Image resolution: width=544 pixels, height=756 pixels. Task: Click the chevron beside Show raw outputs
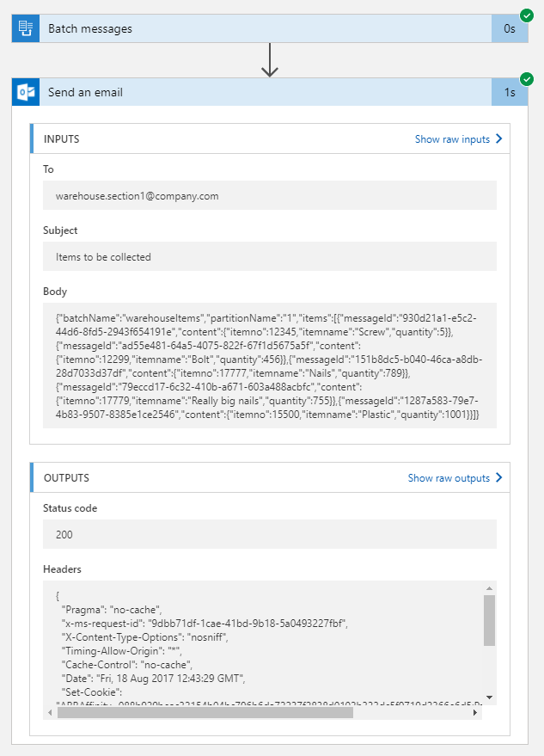pyautogui.click(x=498, y=478)
